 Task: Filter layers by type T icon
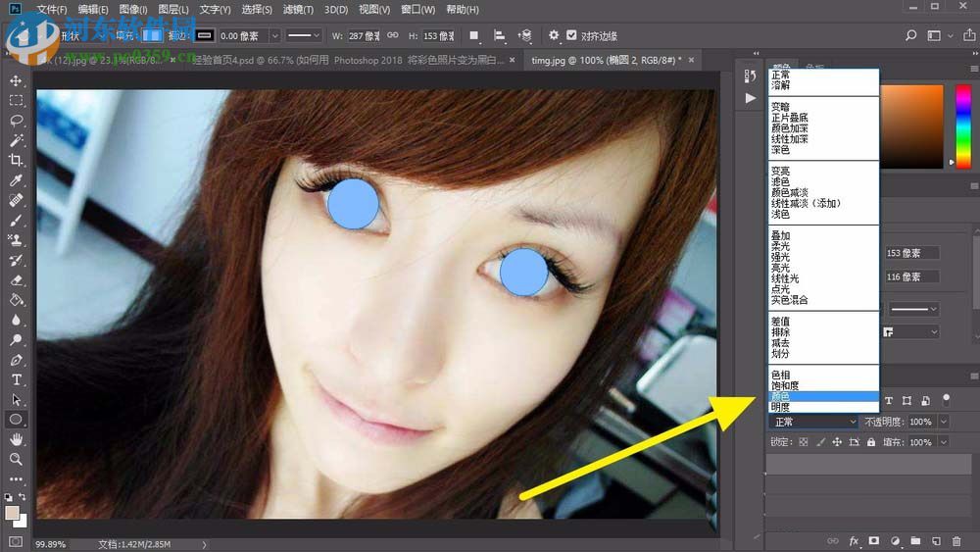[888, 400]
